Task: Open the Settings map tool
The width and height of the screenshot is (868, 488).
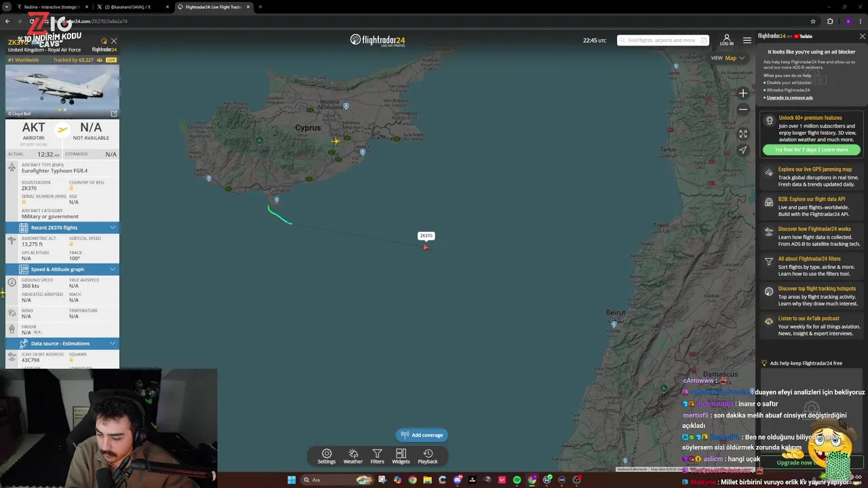Action: (326, 456)
